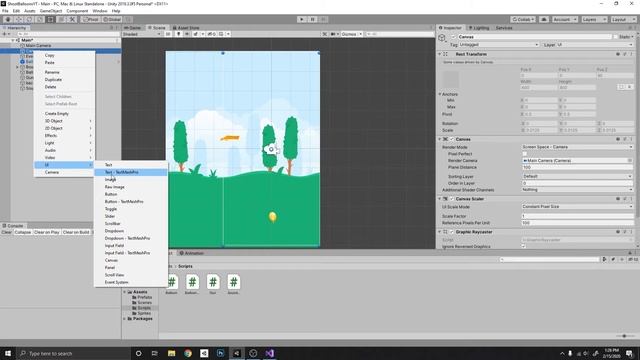
Task: Click the Canvas game object cube icon in Inspector
Action: click(x=442, y=38)
